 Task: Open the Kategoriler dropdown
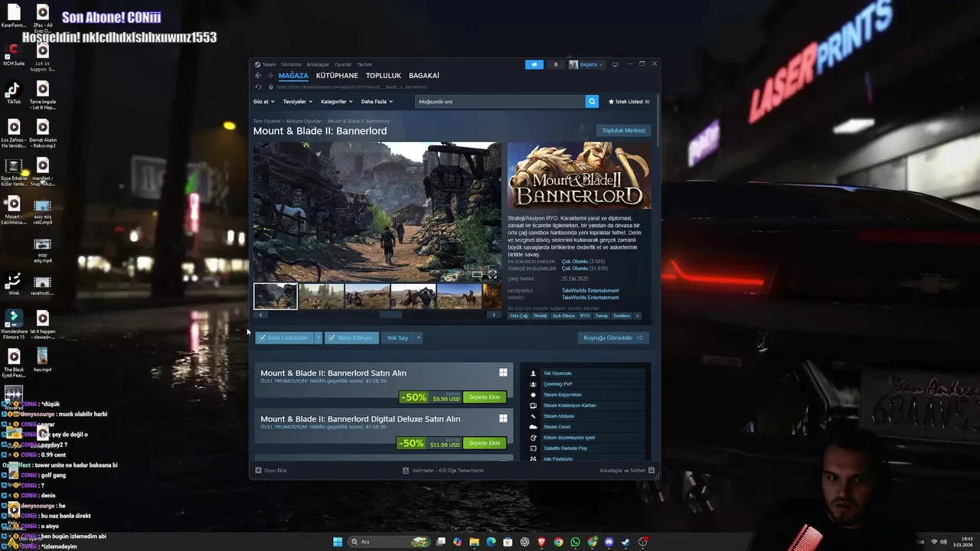click(x=337, y=101)
